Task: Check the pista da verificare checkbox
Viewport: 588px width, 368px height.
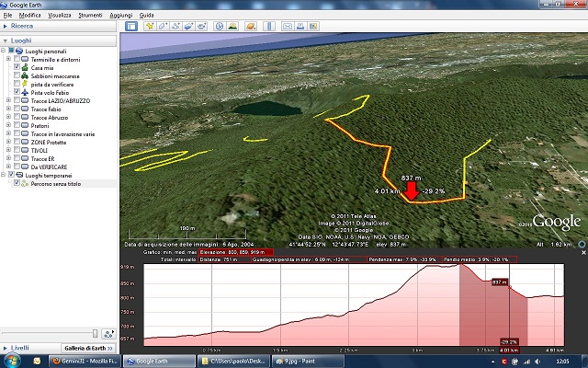Action: pyautogui.click(x=17, y=84)
